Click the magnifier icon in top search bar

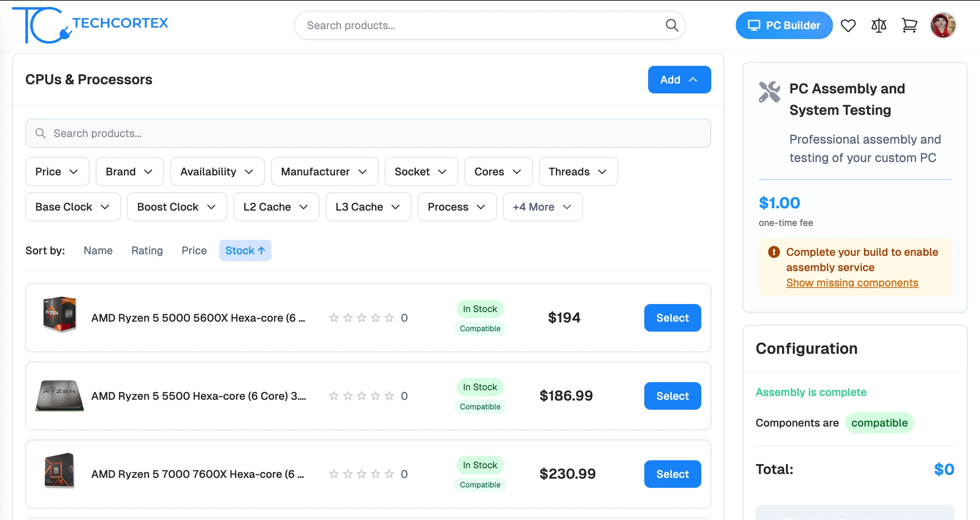coord(672,25)
